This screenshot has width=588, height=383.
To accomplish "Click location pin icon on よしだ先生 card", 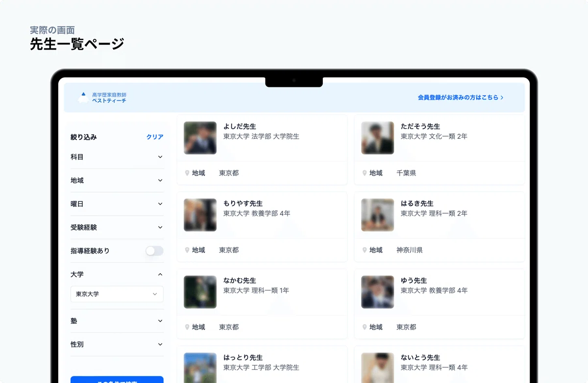I will click(x=187, y=173).
